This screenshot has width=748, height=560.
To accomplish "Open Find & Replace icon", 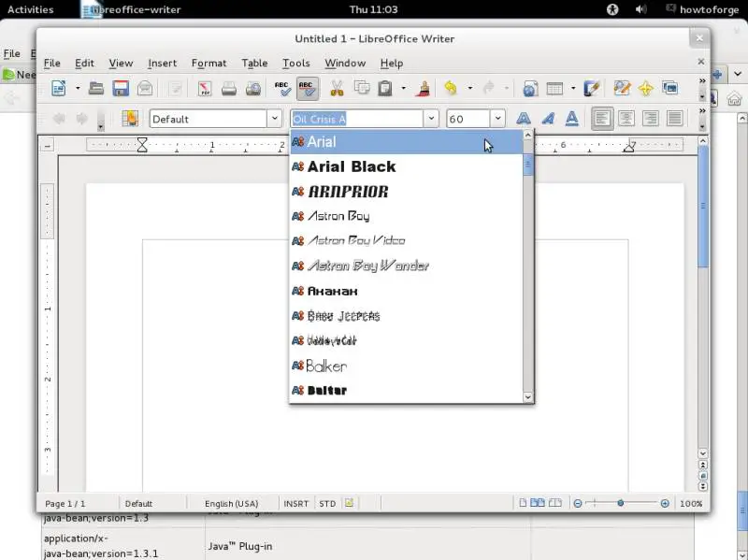I will [622, 88].
